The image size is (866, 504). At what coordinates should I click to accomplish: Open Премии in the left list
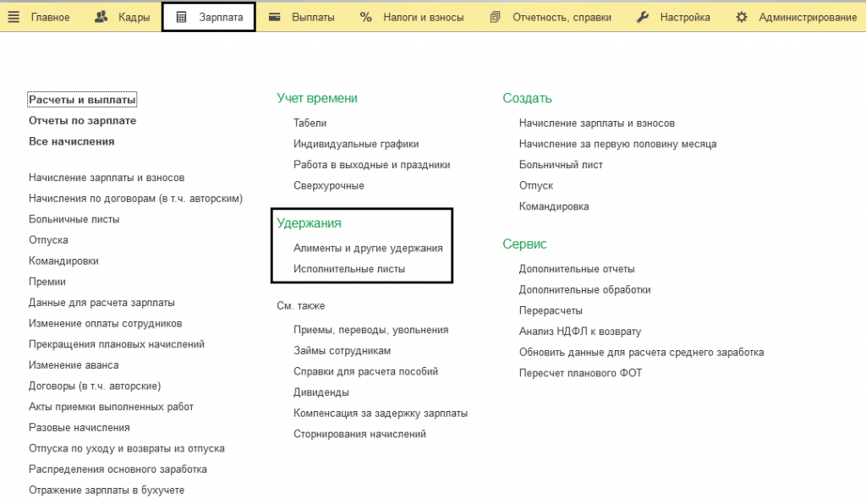coord(47,282)
